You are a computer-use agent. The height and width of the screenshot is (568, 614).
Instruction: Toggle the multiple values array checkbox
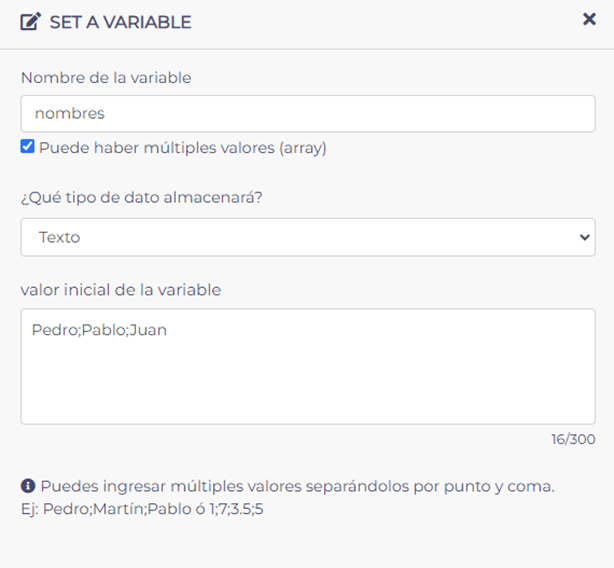pos(27,147)
